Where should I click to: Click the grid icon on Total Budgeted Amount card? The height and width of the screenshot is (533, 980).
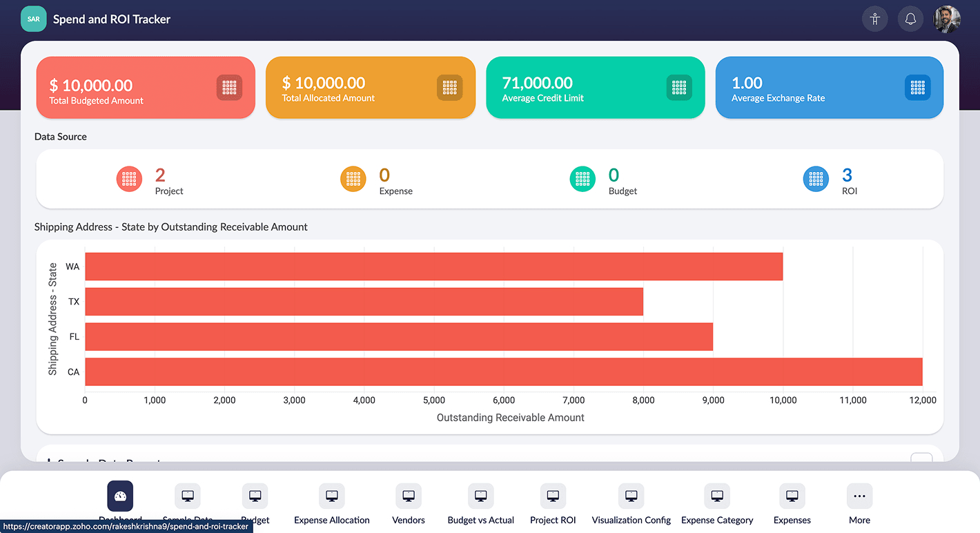228,88
